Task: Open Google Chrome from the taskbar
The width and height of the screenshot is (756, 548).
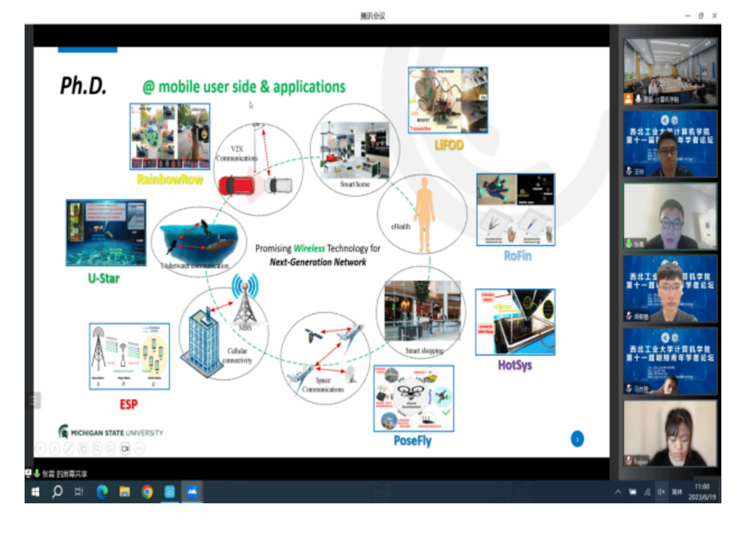Action: (147, 492)
